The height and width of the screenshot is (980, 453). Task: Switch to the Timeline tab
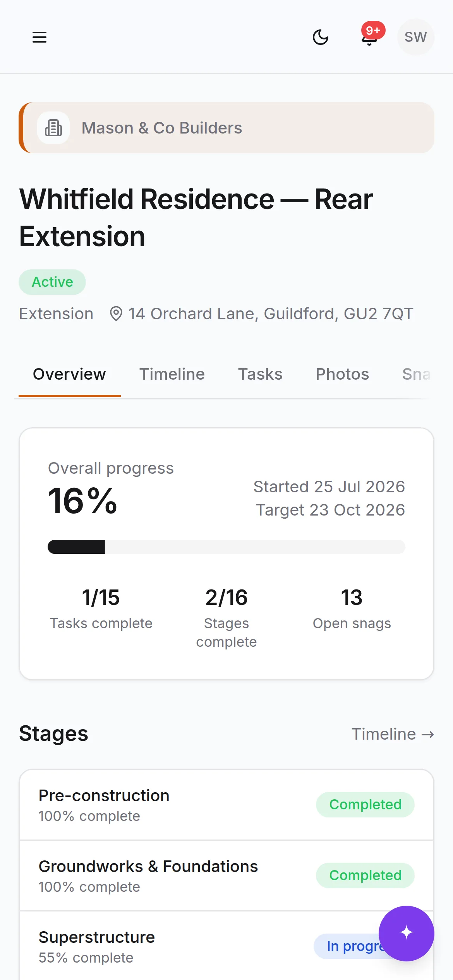pos(172,374)
